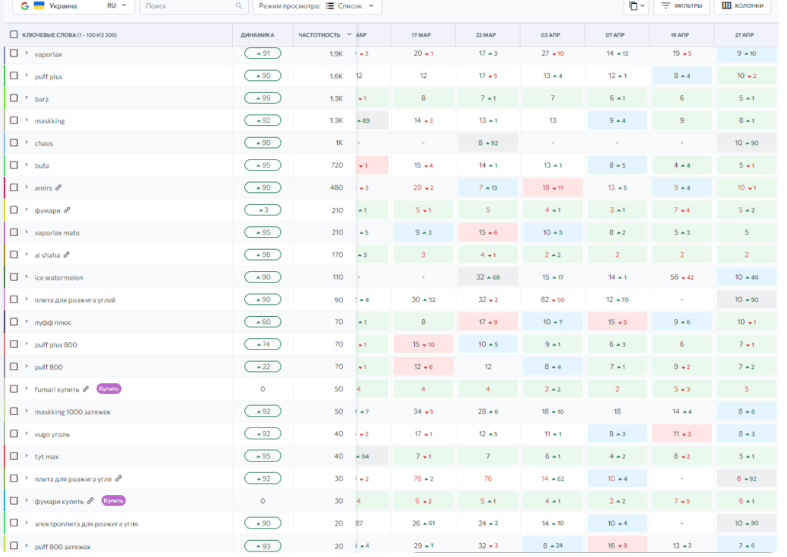787x557 pixels.
Task: Open the Украина RU region dropdown
Action: (x=73, y=6)
